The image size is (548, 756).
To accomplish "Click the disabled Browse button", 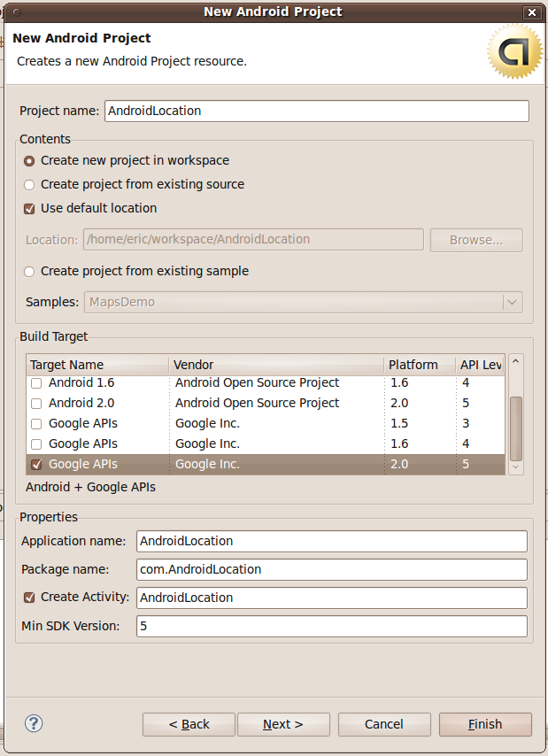I will [x=476, y=240].
